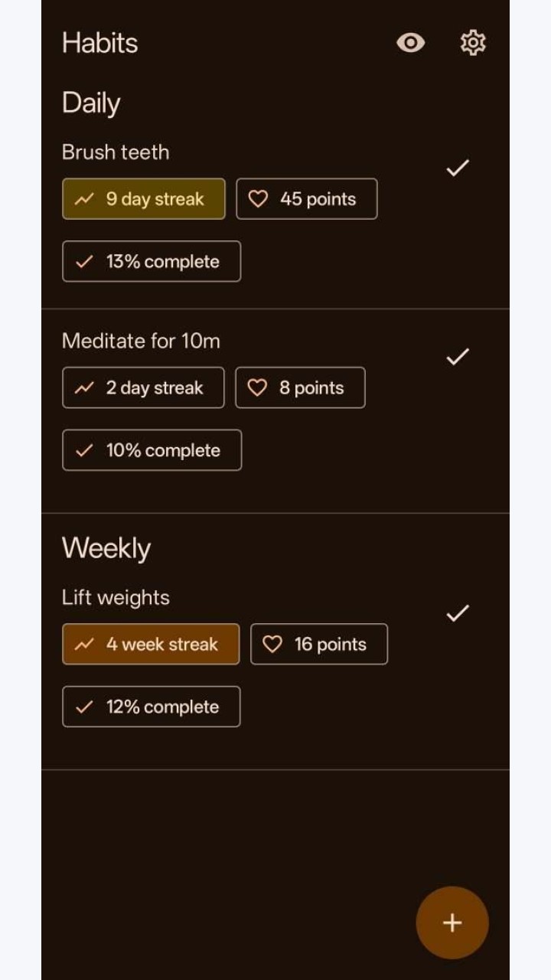Open settings via the gear icon
Screen dimensions: 551x980
coord(473,43)
